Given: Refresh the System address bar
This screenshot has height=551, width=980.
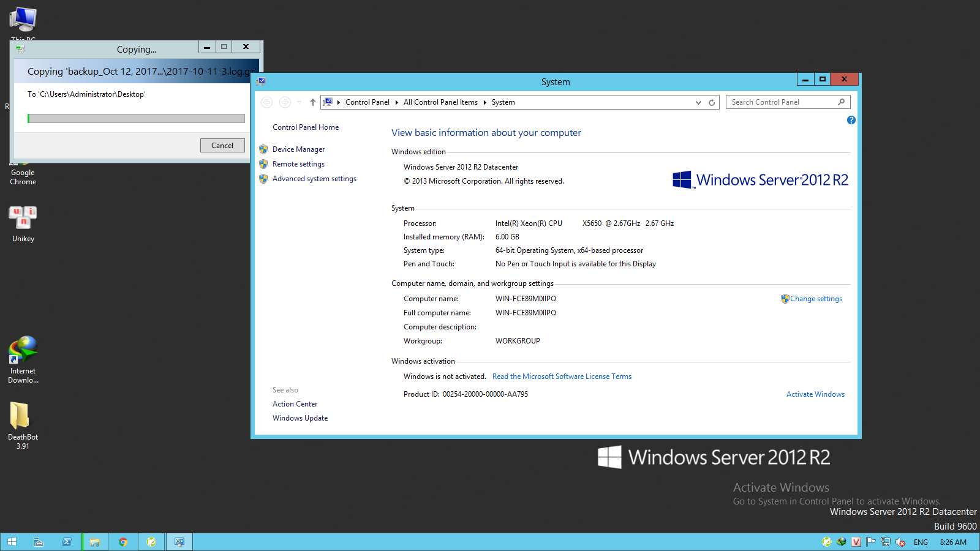Looking at the screenshot, I should tap(712, 102).
